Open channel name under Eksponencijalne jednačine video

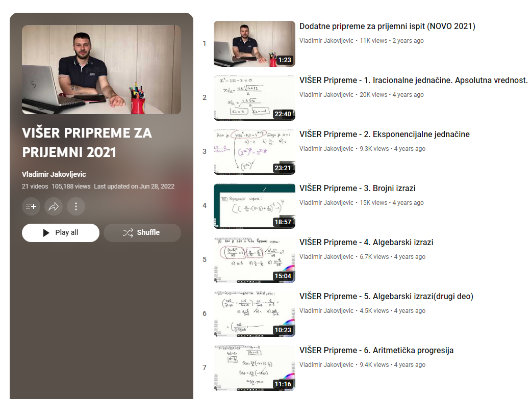326,149
